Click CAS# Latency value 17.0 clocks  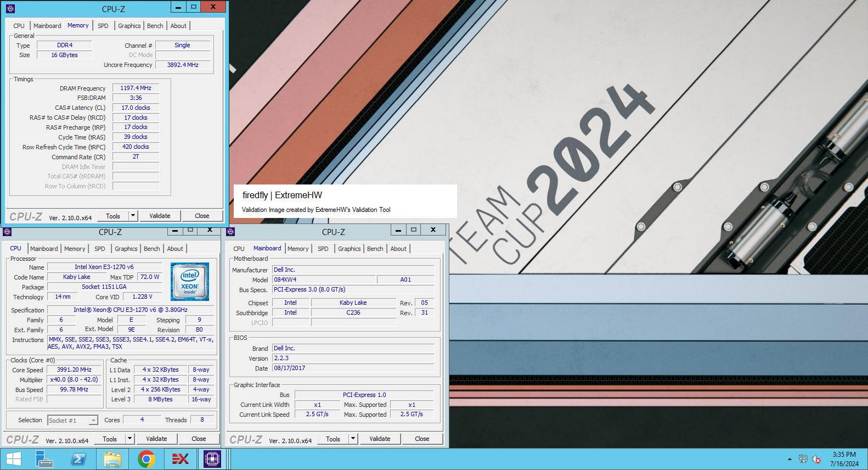coord(136,108)
